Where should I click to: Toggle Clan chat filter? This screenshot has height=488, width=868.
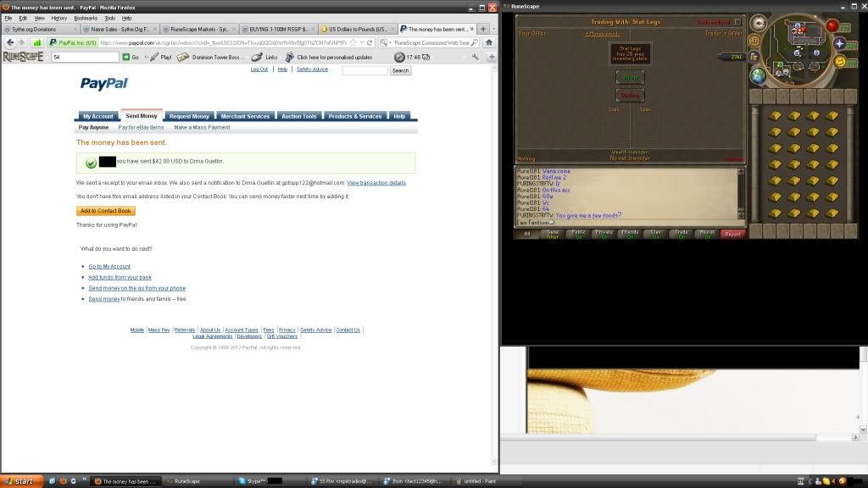[655, 234]
